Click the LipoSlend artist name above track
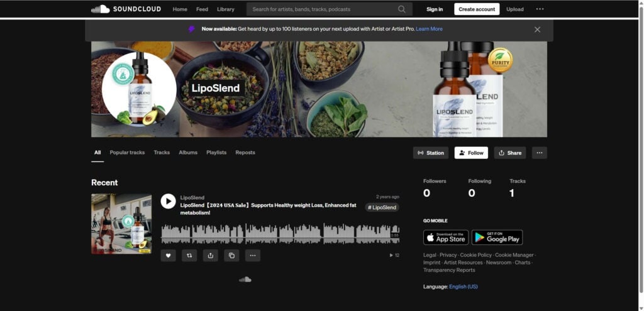644x311 pixels. click(192, 197)
